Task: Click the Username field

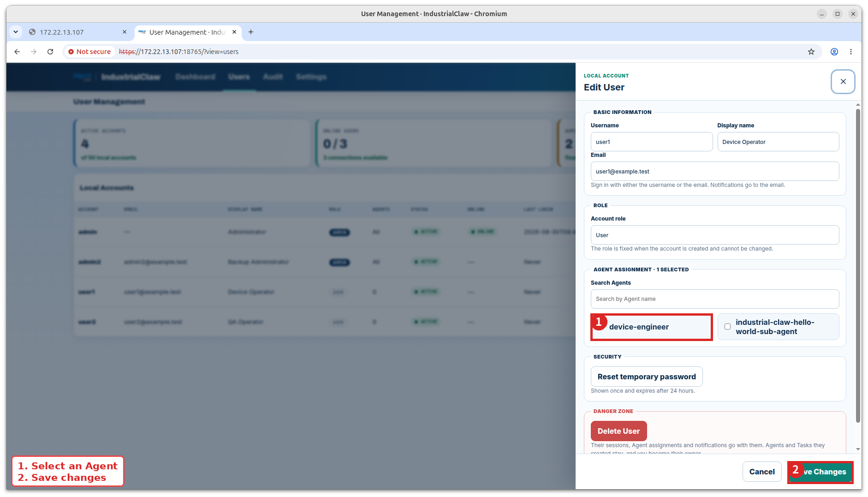Action: 651,142
